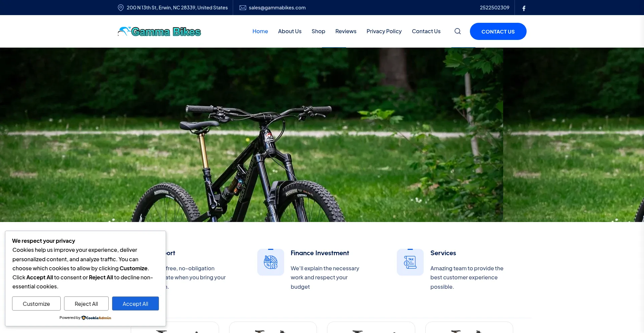
Task: Open Privacy Policy in navigation
Action: tap(384, 31)
